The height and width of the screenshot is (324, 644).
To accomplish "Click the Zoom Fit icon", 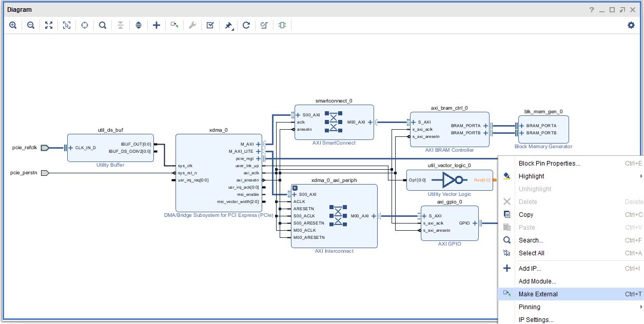I will tap(49, 25).
